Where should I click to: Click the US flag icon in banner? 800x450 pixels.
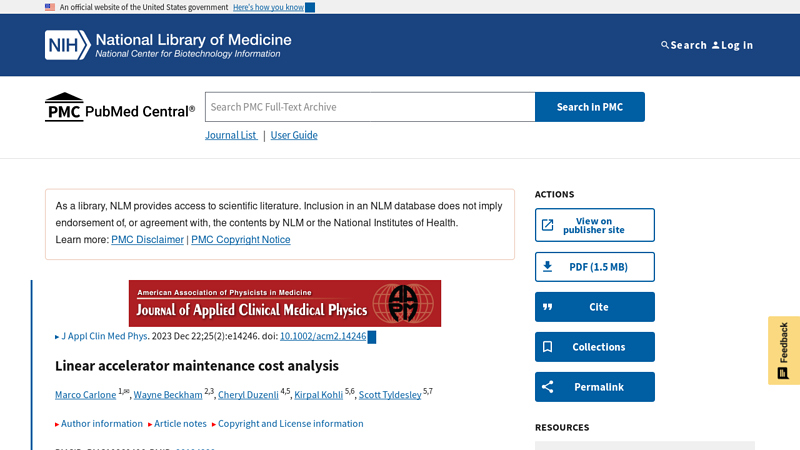pyautogui.click(x=50, y=7)
